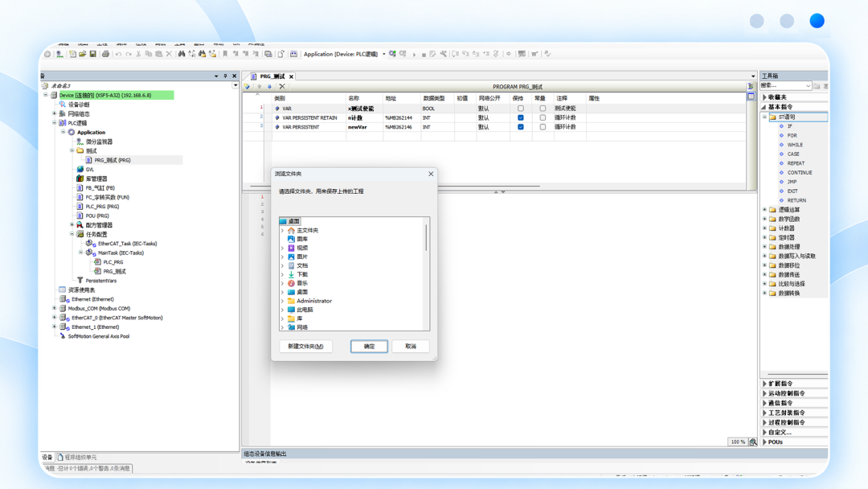Select 微分监视器 in the device tree
The height and width of the screenshot is (489, 868).
99,142
